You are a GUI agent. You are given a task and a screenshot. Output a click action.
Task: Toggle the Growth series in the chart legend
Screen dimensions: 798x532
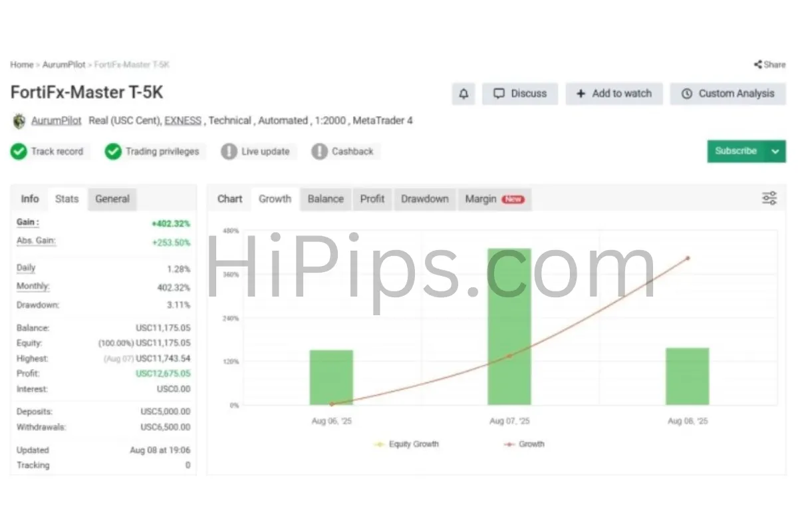(524, 444)
